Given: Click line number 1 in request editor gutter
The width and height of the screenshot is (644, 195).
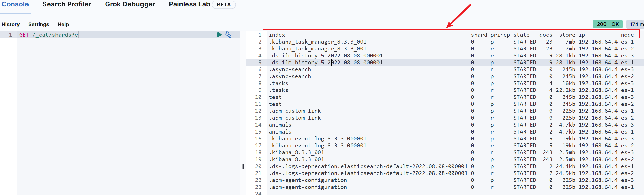Looking at the screenshot, I should pyautogui.click(x=10, y=35).
